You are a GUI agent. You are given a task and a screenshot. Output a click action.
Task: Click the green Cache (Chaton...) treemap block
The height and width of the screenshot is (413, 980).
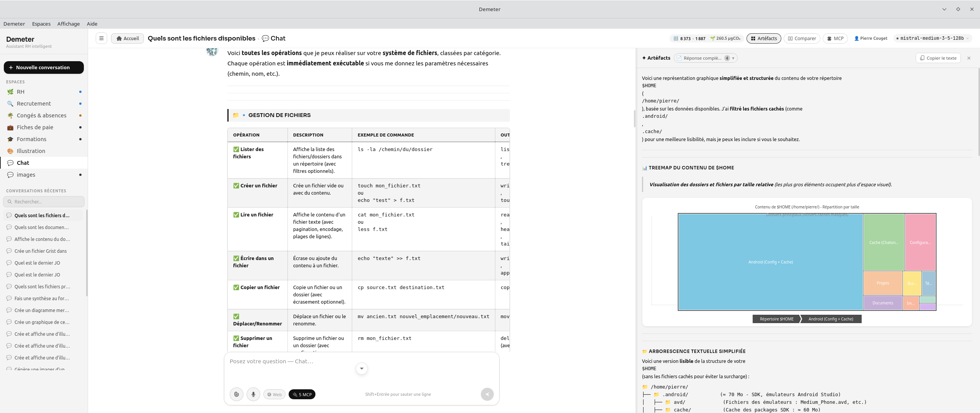884,242
